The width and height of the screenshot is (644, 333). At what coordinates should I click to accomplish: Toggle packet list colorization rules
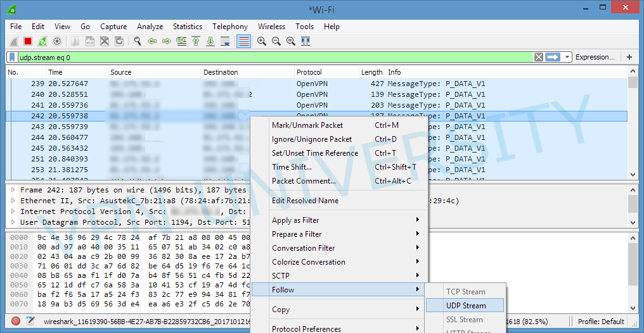click(244, 41)
